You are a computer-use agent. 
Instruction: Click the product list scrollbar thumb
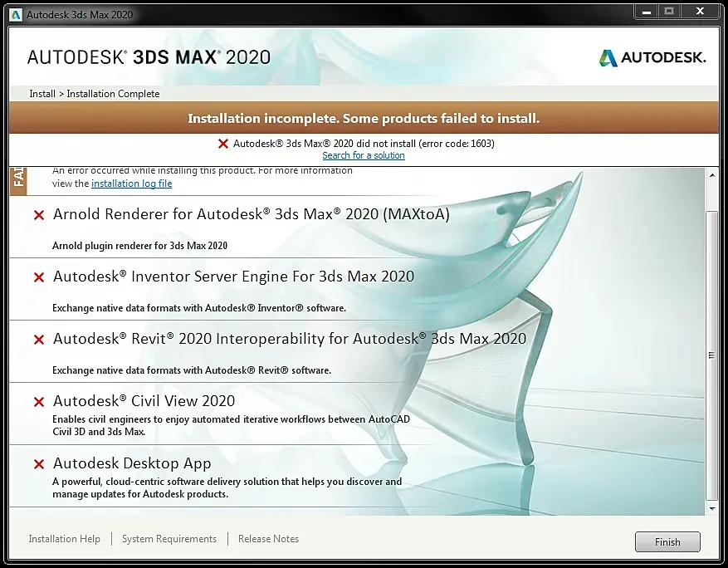[711, 355]
